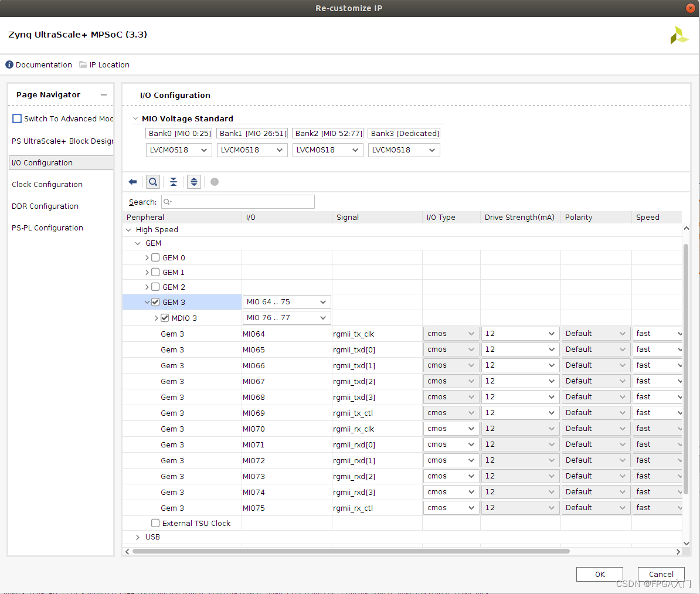Focus the Search input field
Viewport: 700px width, 594px height.
tap(238, 202)
